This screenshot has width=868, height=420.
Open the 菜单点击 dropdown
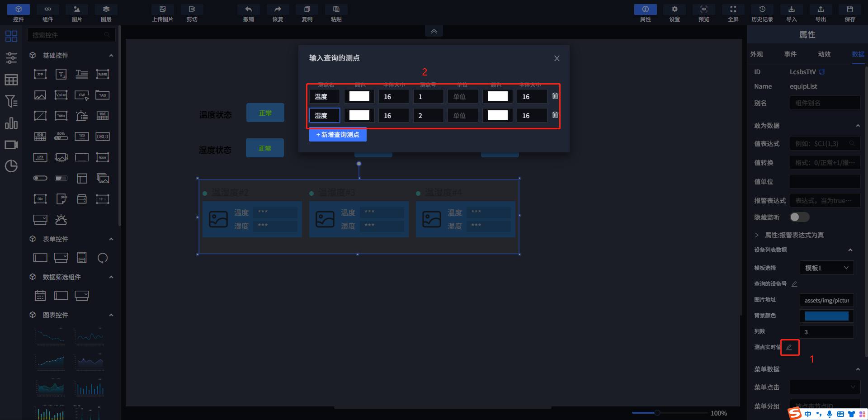825,387
